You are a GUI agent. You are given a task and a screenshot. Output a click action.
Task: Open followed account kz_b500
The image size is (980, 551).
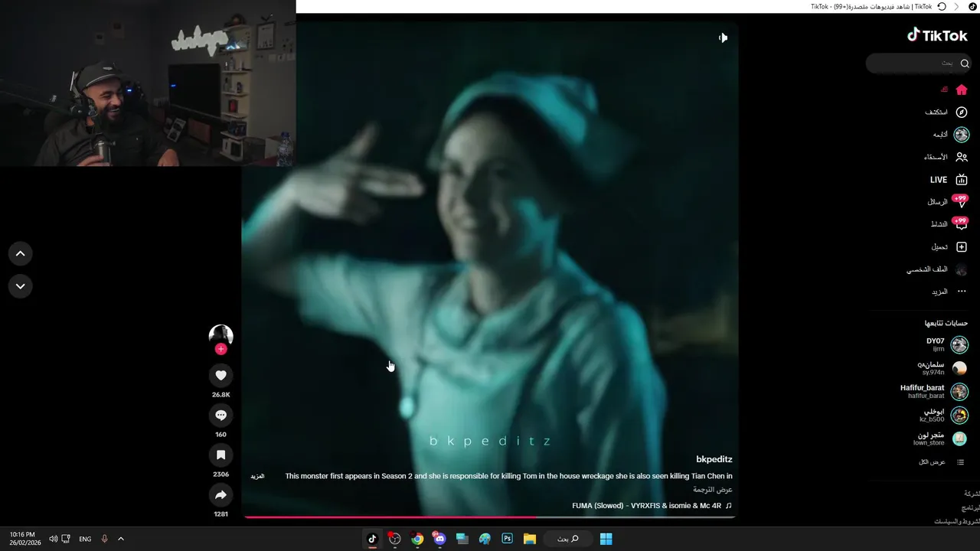tap(933, 416)
